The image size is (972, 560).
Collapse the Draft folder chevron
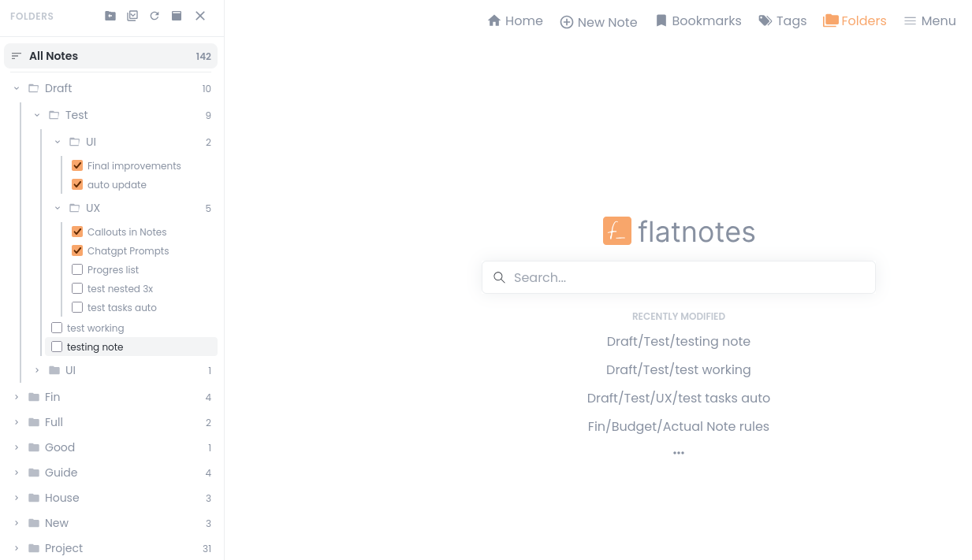(17, 88)
